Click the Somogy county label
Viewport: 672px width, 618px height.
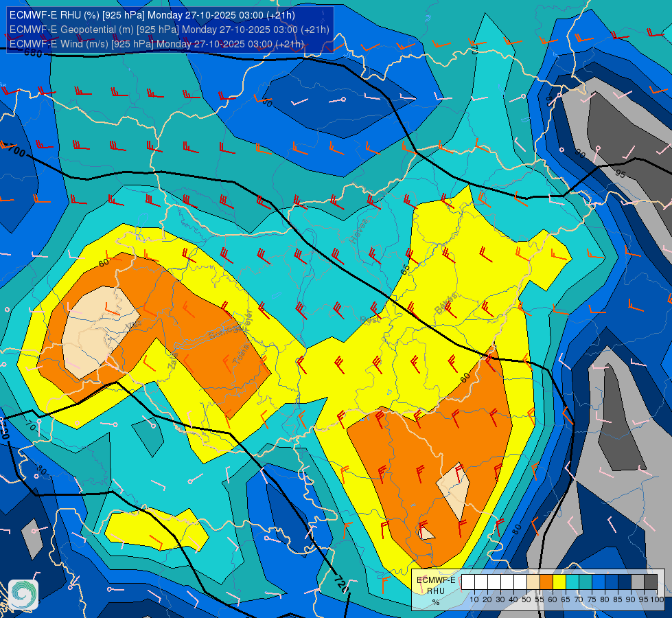click(x=226, y=332)
